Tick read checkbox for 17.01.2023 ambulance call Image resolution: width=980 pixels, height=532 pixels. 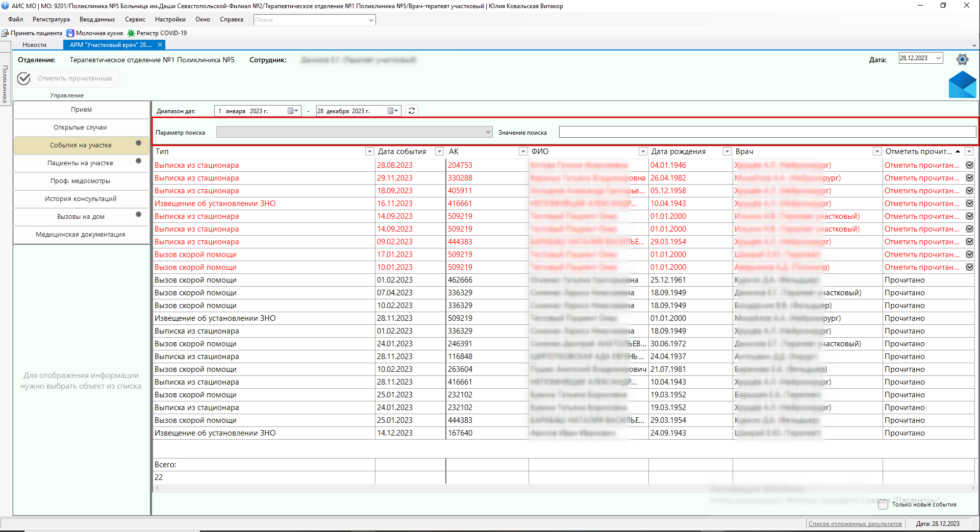coord(969,255)
